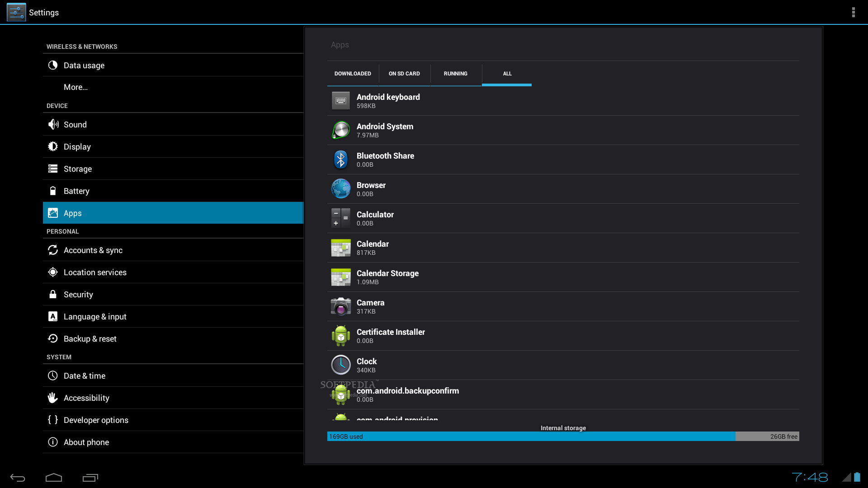Viewport: 868px width, 488px height.
Task: Click the Language & input letter icon
Action: click(53, 316)
